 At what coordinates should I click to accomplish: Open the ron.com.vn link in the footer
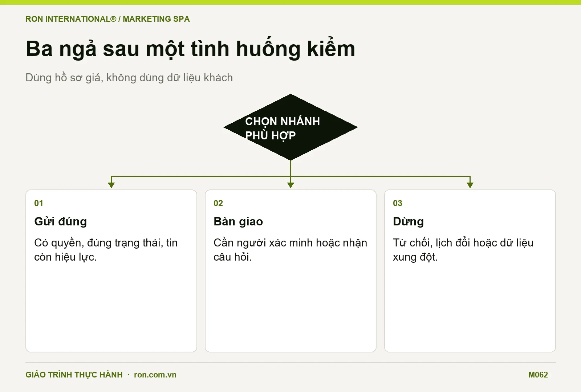pyautogui.click(x=155, y=375)
